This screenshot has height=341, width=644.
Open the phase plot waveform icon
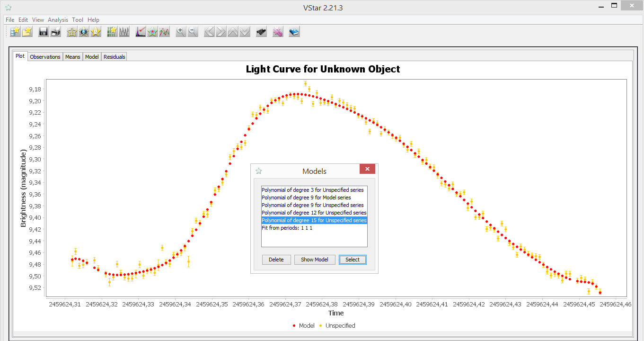coord(124,32)
